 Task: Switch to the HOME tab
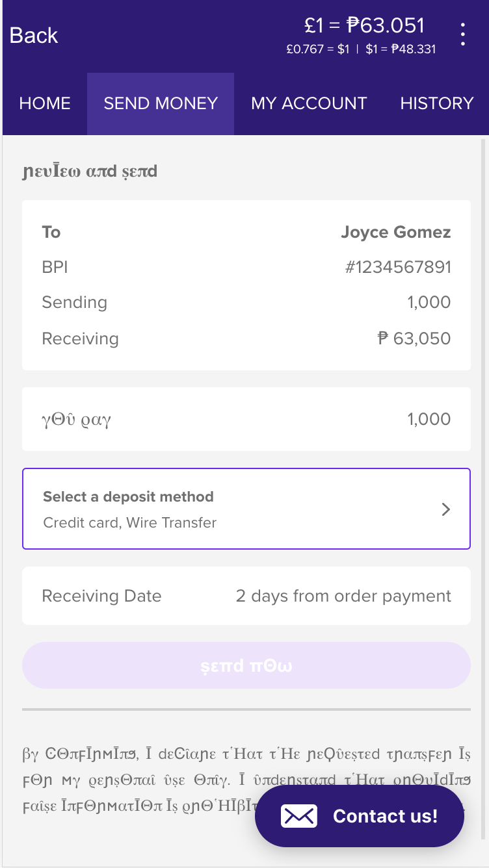45,103
